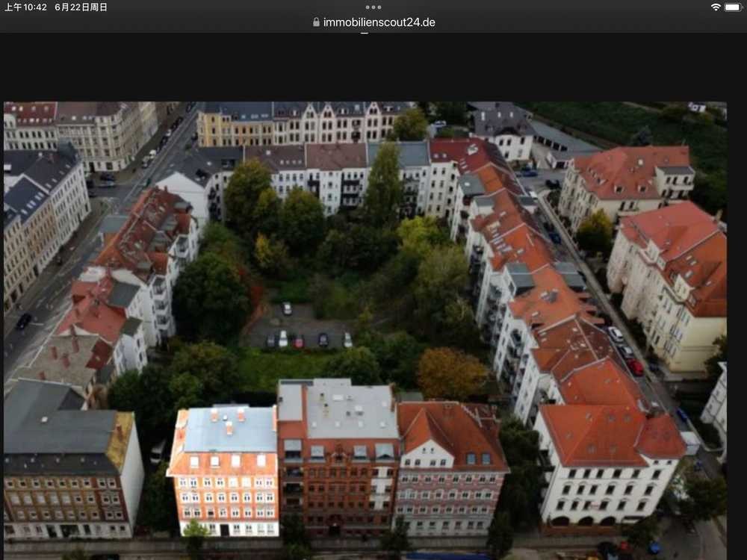Click the grey flat roof at bottom center

[350, 409]
